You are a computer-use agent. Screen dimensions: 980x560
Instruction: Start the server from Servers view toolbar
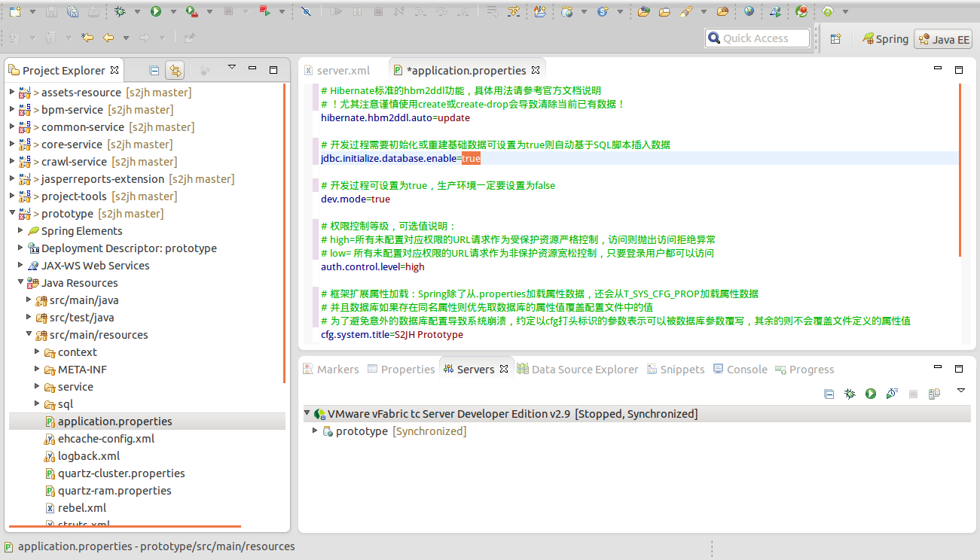(x=871, y=394)
